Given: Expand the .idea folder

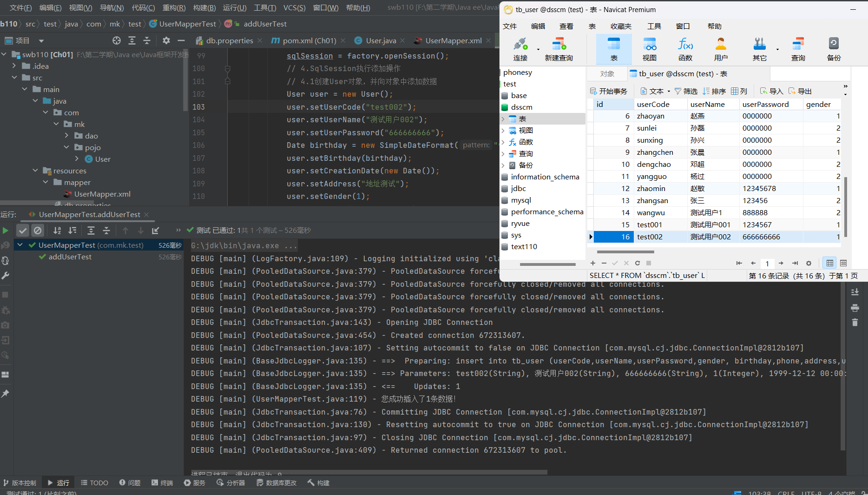Looking at the screenshot, I should point(14,66).
